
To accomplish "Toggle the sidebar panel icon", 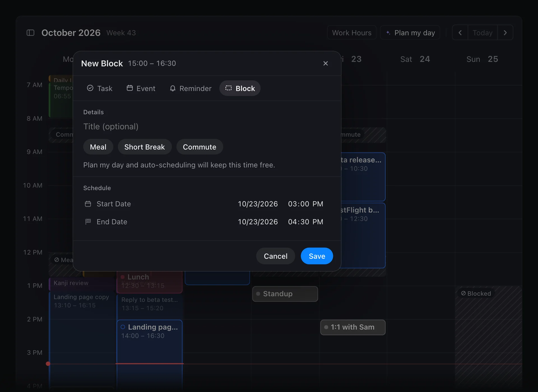I will click(30, 33).
